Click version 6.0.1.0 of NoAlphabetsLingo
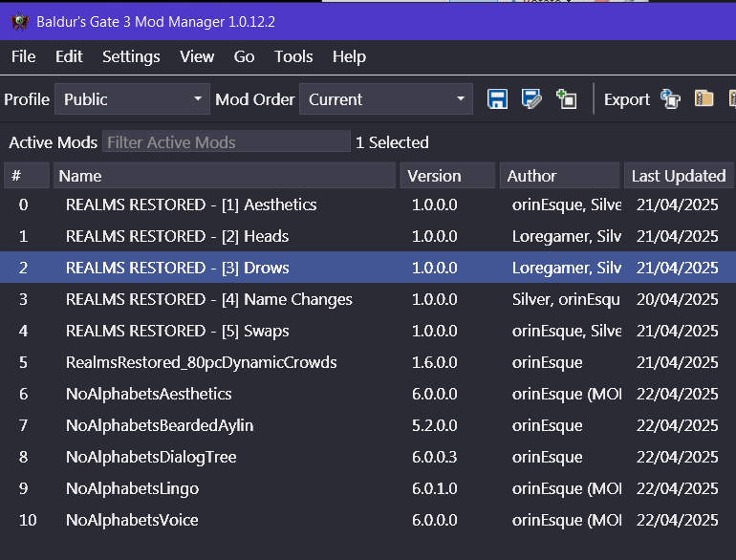 pos(435,487)
